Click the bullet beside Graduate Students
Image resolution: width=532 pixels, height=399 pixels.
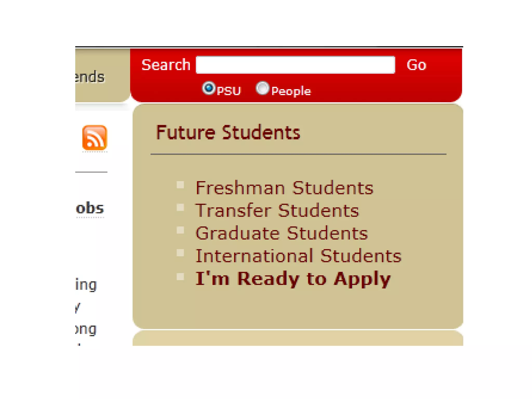180,230
